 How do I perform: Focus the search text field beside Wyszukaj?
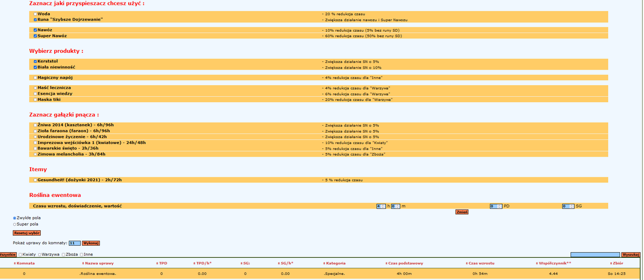(595, 255)
